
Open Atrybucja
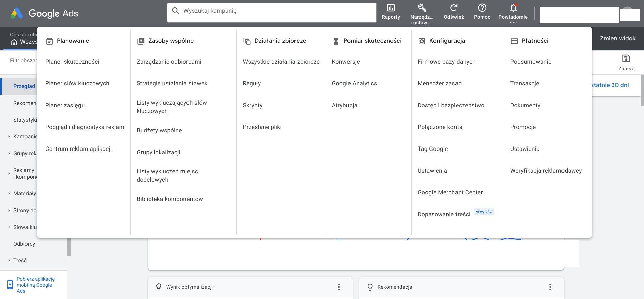point(344,105)
